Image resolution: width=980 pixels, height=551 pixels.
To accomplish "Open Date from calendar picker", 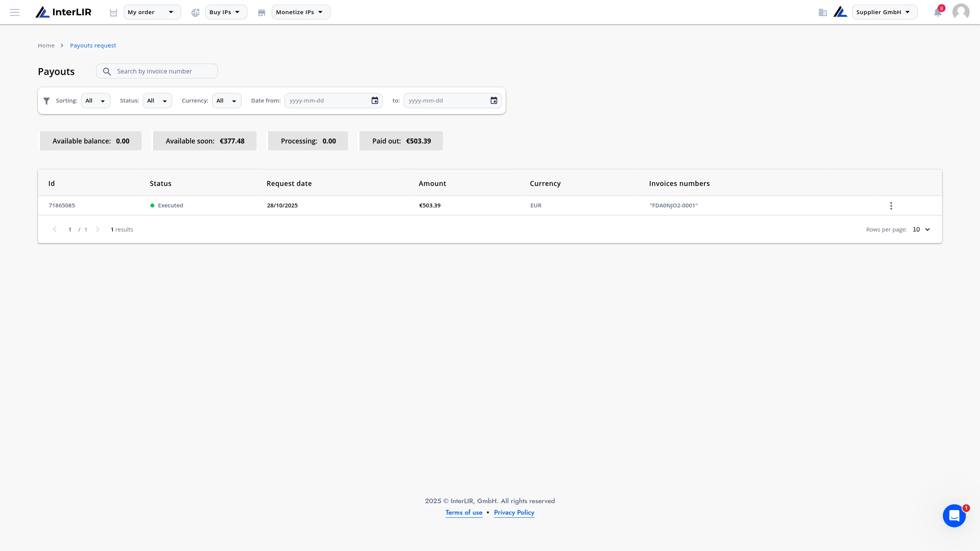I will pyautogui.click(x=375, y=101).
